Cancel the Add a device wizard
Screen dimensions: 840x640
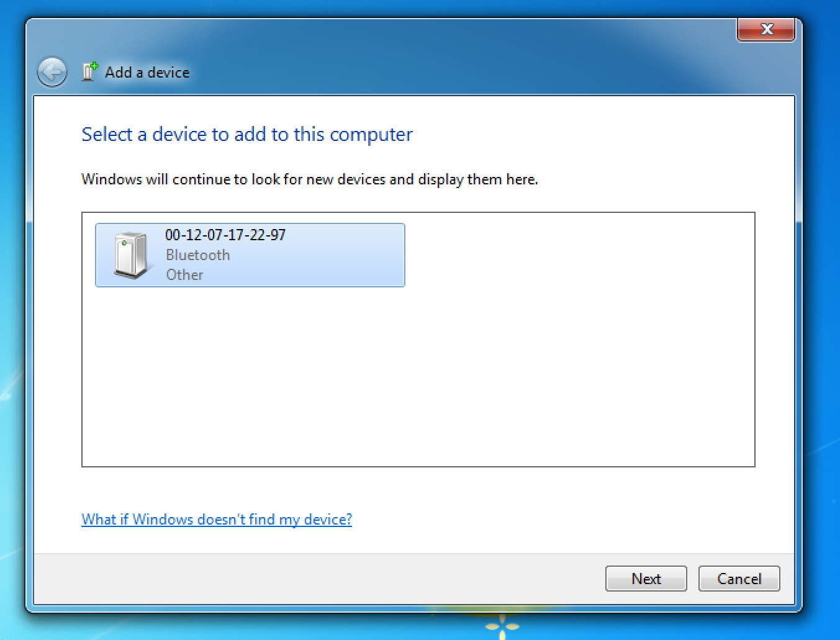coord(739,579)
